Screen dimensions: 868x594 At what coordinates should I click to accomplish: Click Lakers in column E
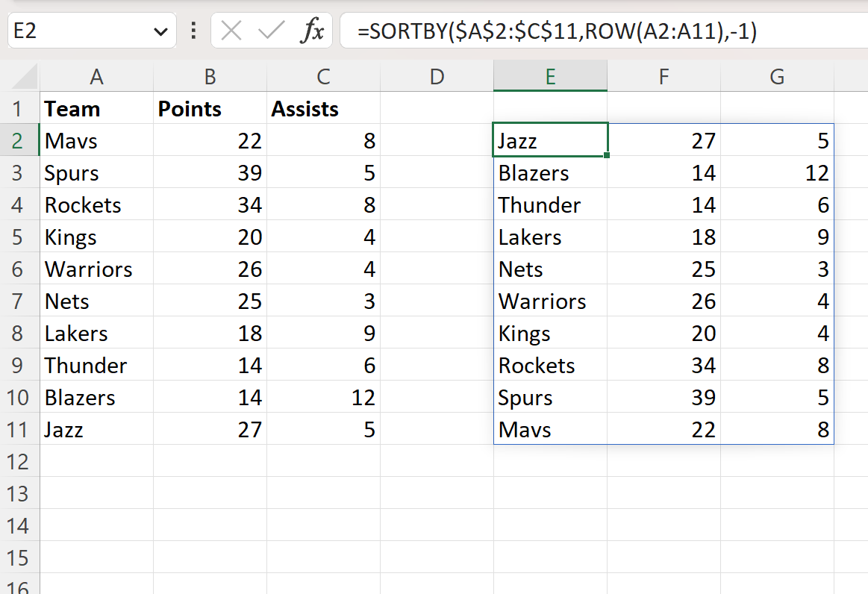[x=550, y=237]
